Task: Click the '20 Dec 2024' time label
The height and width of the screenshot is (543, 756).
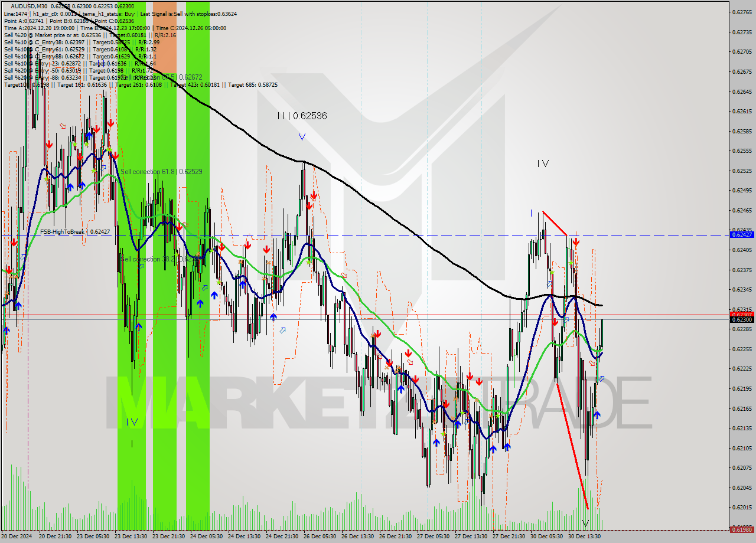Action: (x=17, y=537)
